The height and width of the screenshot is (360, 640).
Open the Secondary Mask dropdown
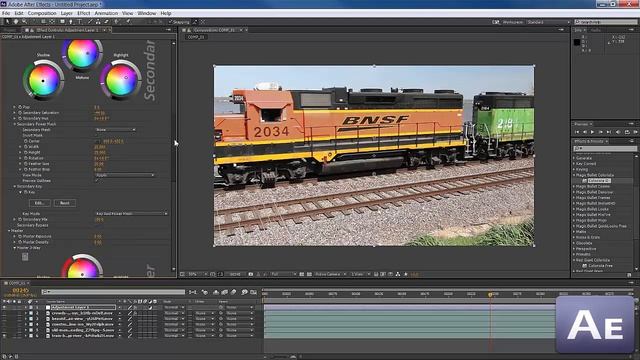115,129
